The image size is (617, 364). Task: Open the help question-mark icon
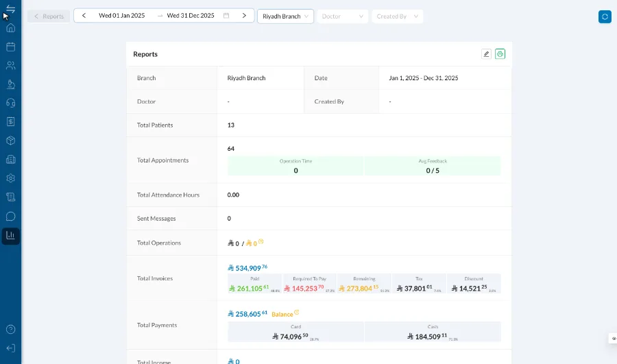(x=10, y=329)
